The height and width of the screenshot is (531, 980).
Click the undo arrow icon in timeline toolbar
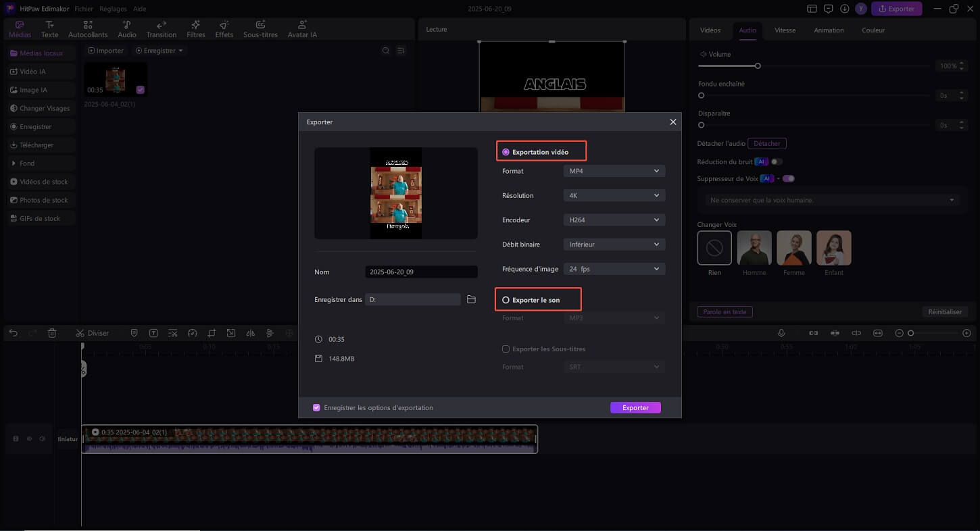(x=14, y=333)
